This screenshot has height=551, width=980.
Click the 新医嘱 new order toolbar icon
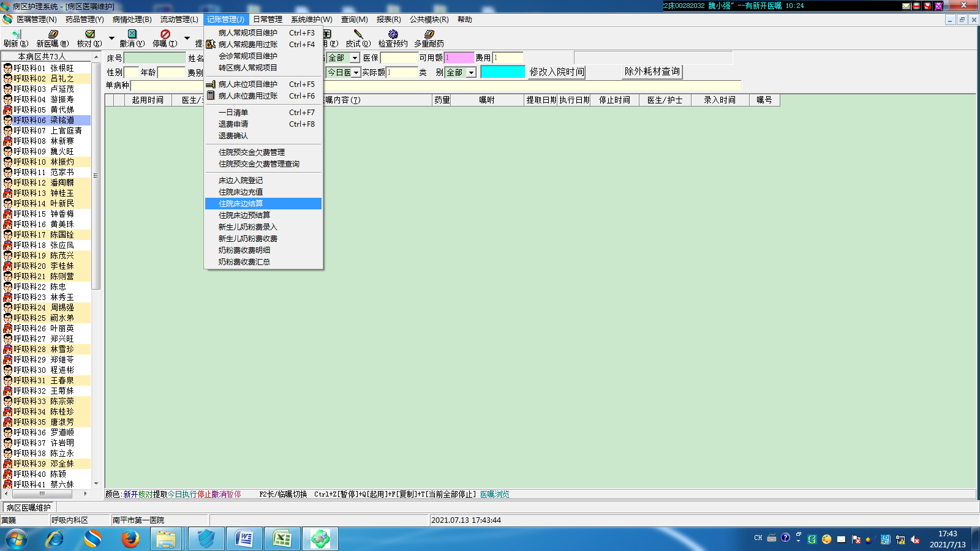(53, 39)
